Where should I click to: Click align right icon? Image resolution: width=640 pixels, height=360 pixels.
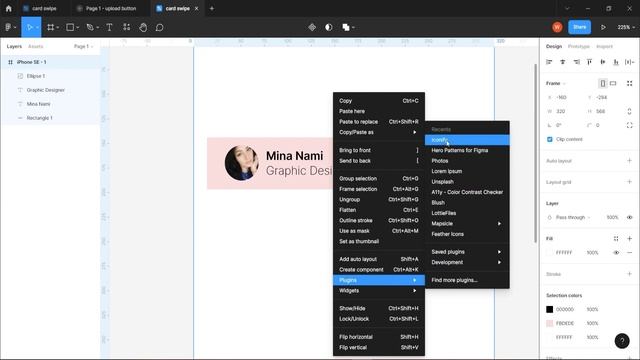[576, 62]
